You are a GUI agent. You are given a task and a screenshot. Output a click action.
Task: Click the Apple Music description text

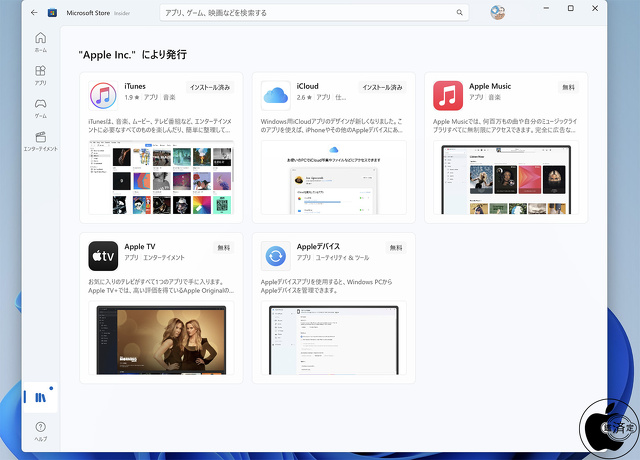click(x=505, y=126)
